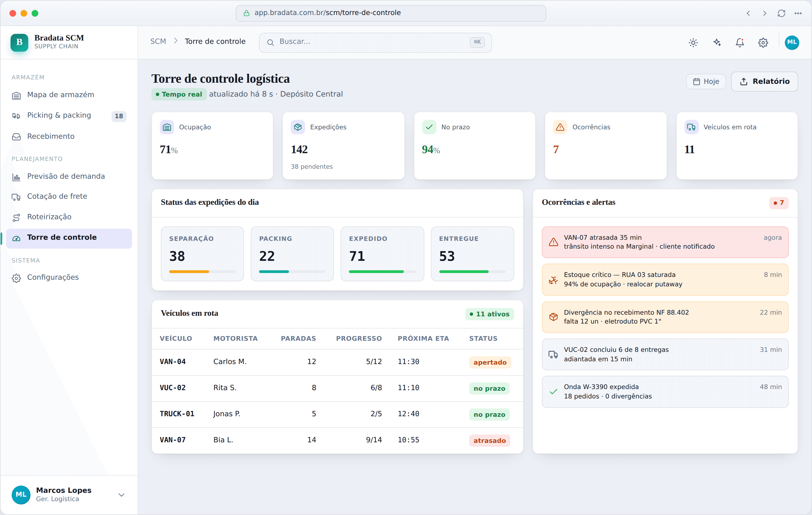Click the Bradata SCM logo icon

point(19,42)
